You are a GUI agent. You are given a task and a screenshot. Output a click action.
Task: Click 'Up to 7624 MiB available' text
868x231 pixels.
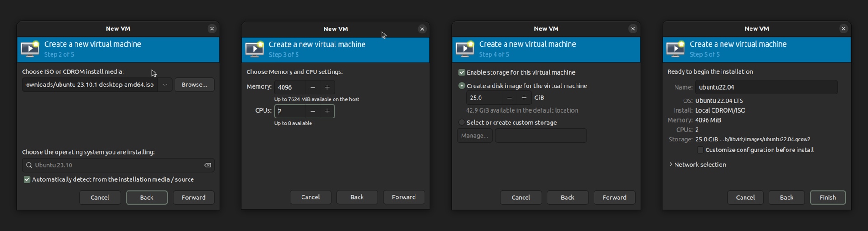pos(316,99)
